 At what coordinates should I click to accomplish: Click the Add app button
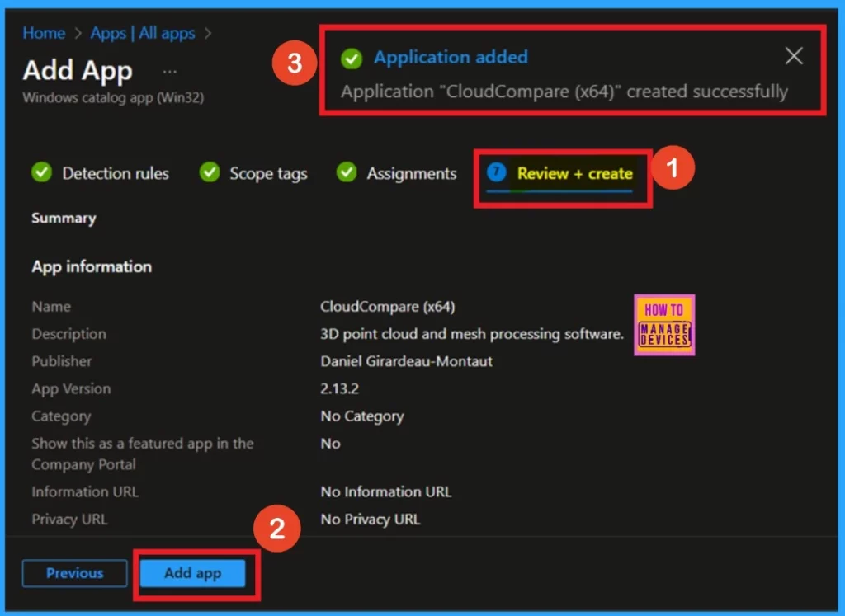[x=192, y=573]
